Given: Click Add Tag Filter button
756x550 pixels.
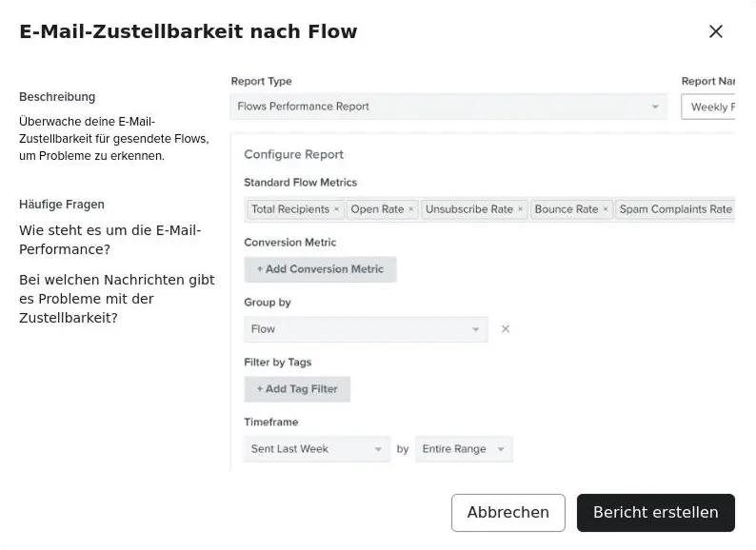Looking at the screenshot, I should pos(297,389).
